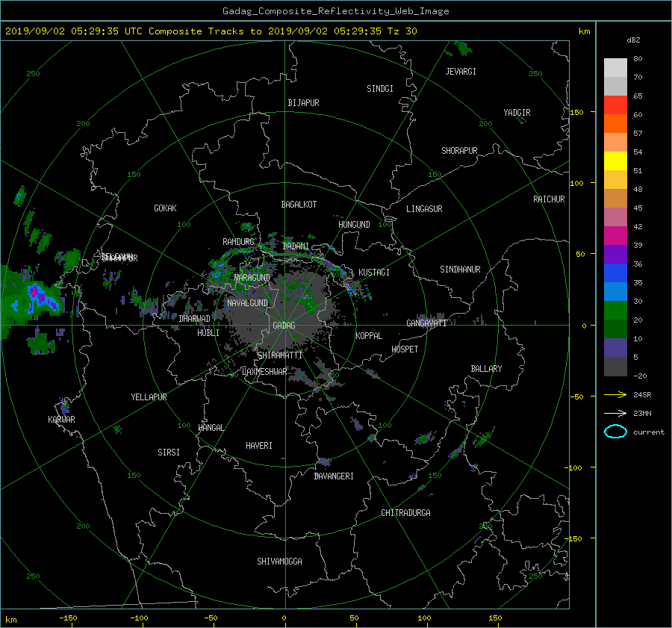Click the Gadag Composite Reflectivity title
The height and width of the screenshot is (628, 672).
pos(335,11)
